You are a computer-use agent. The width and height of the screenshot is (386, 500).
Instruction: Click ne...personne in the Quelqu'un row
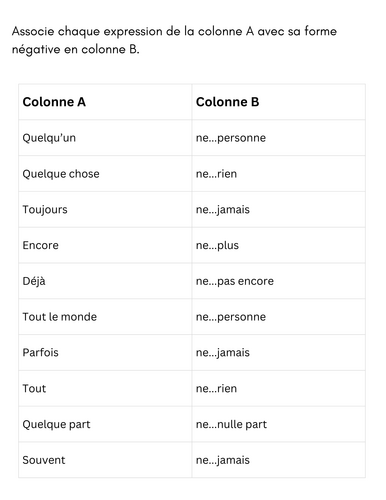point(279,138)
